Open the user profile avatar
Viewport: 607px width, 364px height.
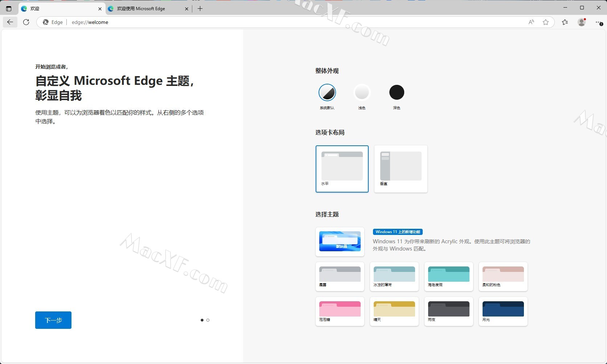[x=582, y=22]
